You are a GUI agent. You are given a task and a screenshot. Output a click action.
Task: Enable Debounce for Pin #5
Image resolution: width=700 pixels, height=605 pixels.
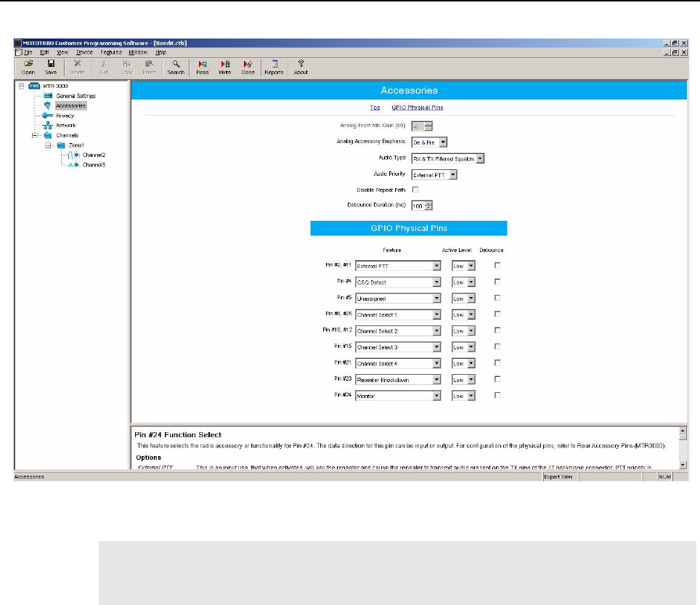coord(497,298)
